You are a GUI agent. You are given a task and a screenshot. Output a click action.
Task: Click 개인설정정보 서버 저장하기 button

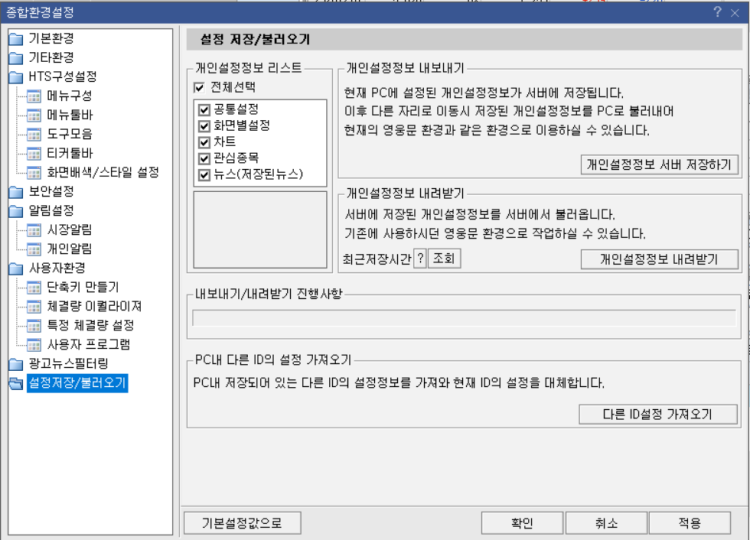659,165
